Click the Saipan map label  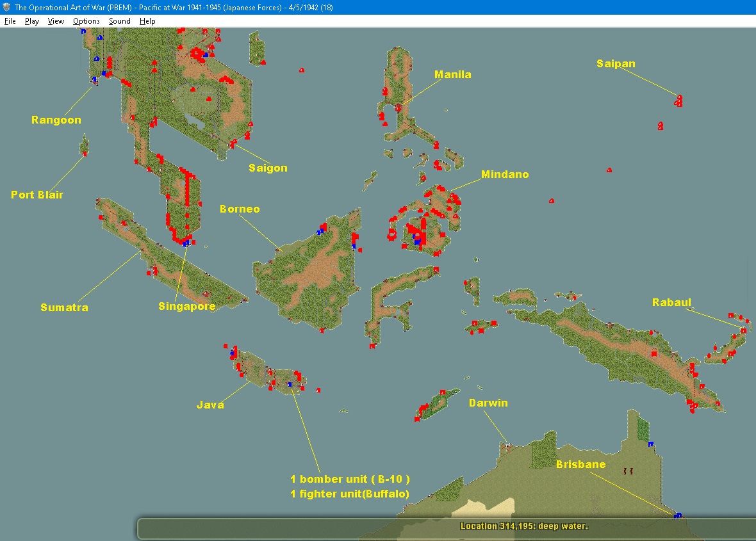click(616, 63)
